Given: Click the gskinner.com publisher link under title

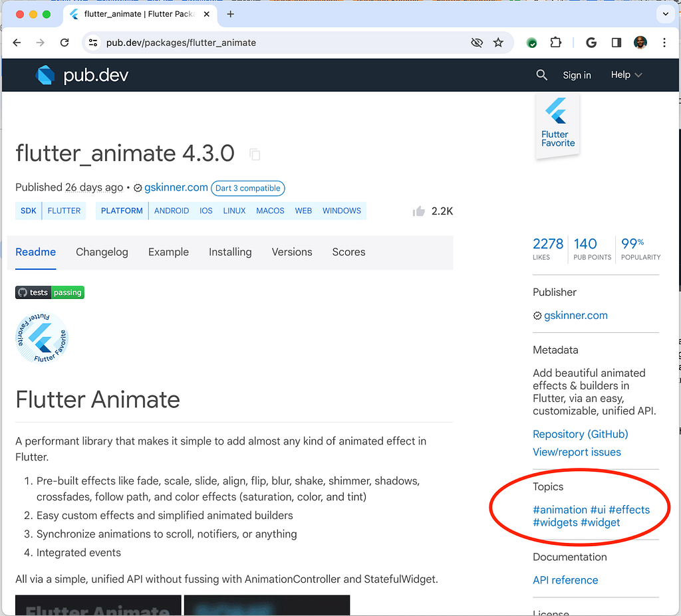Looking at the screenshot, I should click(x=176, y=187).
